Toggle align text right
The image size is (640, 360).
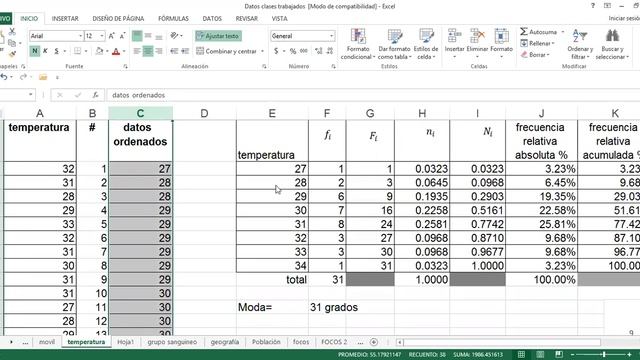pyautogui.click(x=159, y=51)
